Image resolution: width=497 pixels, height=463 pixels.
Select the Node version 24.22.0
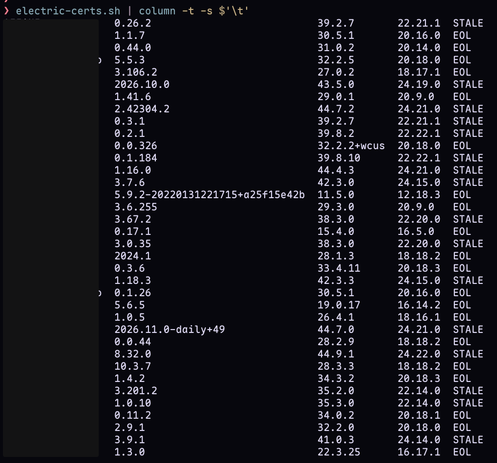(419, 354)
